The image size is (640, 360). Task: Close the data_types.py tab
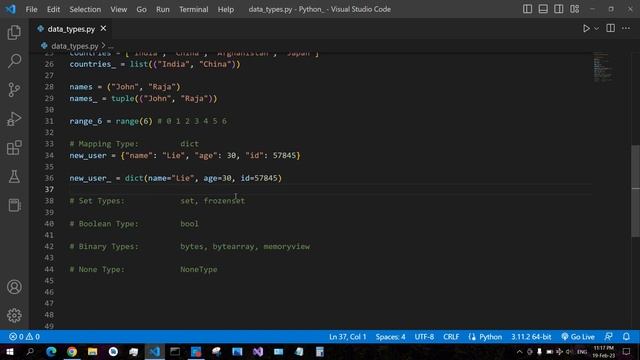click(103, 29)
